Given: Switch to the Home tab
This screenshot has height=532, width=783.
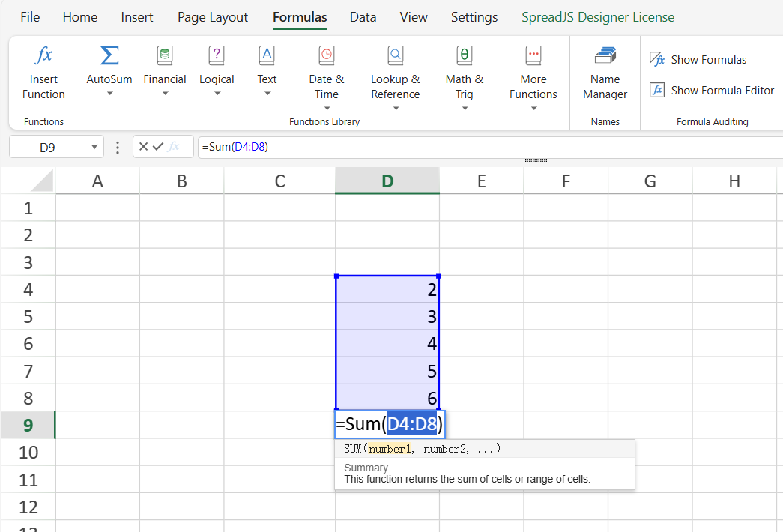Looking at the screenshot, I should point(80,17).
